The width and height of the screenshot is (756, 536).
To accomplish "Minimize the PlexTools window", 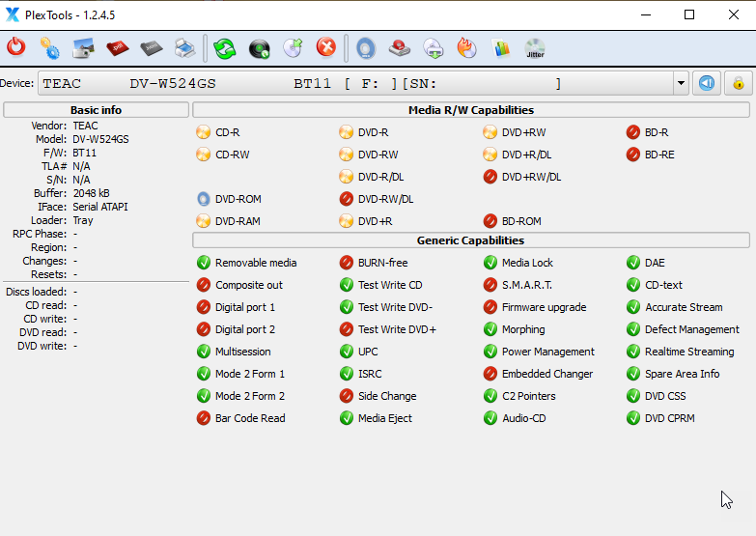I will [646, 14].
